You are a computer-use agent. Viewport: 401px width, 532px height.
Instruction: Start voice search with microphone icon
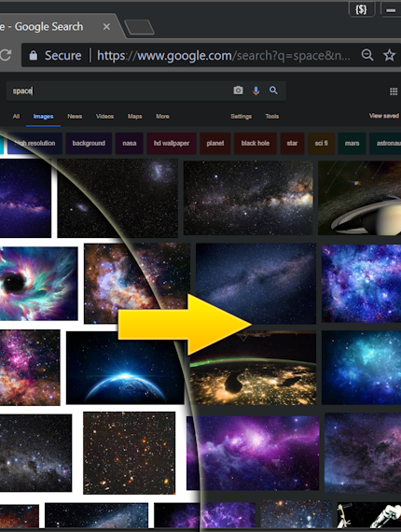256,91
